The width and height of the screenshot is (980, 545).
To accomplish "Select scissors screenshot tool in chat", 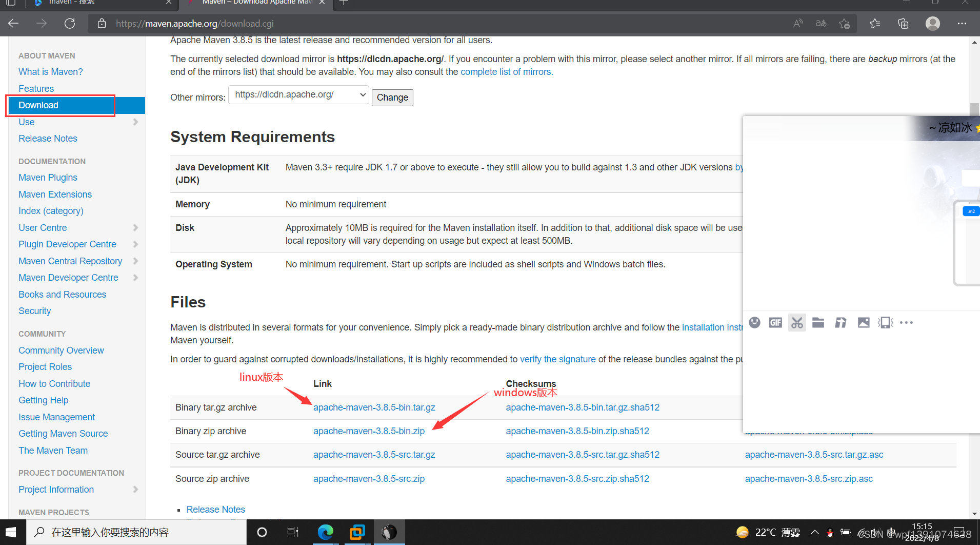I will 797,322.
